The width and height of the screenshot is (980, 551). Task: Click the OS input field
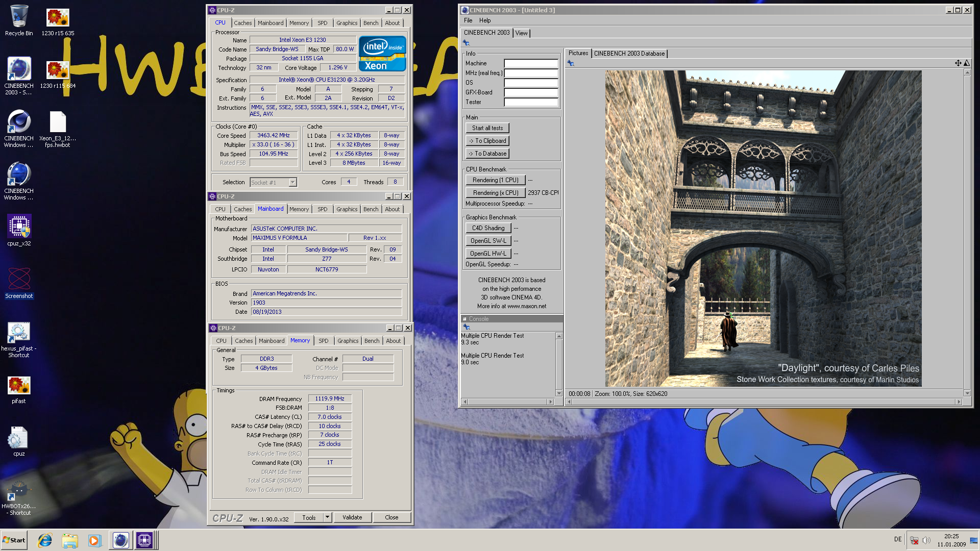click(x=531, y=83)
